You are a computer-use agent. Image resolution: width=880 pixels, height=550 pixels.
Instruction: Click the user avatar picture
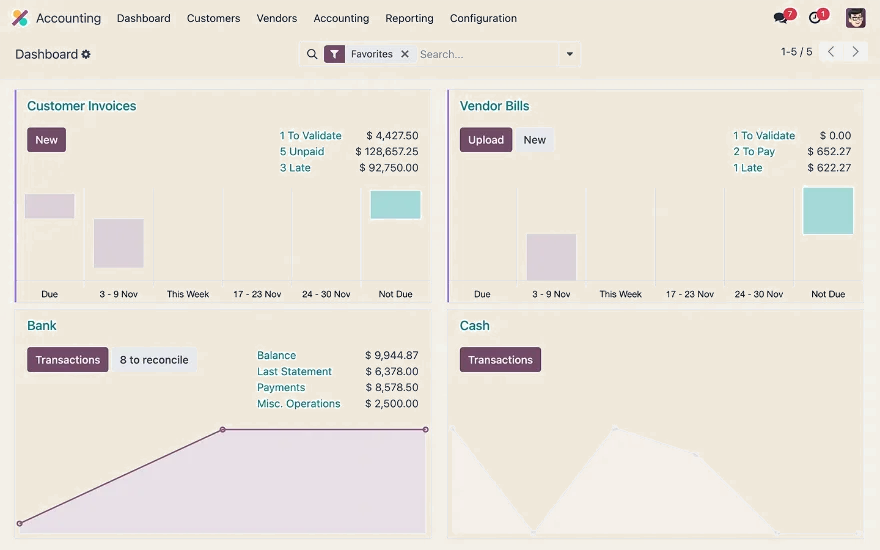855,18
